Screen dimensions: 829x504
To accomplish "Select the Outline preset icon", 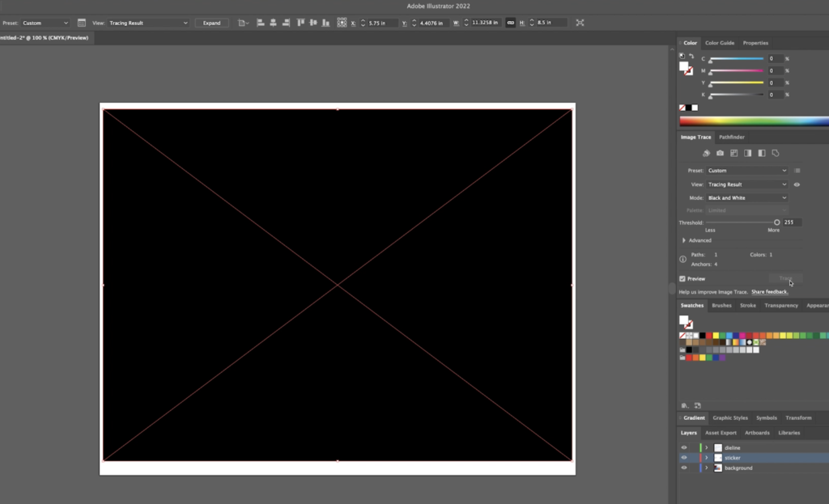I will (x=776, y=153).
